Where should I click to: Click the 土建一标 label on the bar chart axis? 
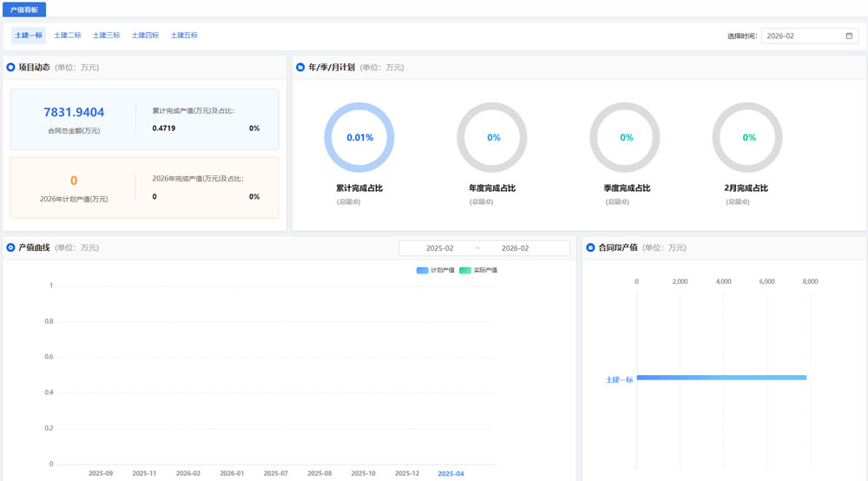(618, 379)
